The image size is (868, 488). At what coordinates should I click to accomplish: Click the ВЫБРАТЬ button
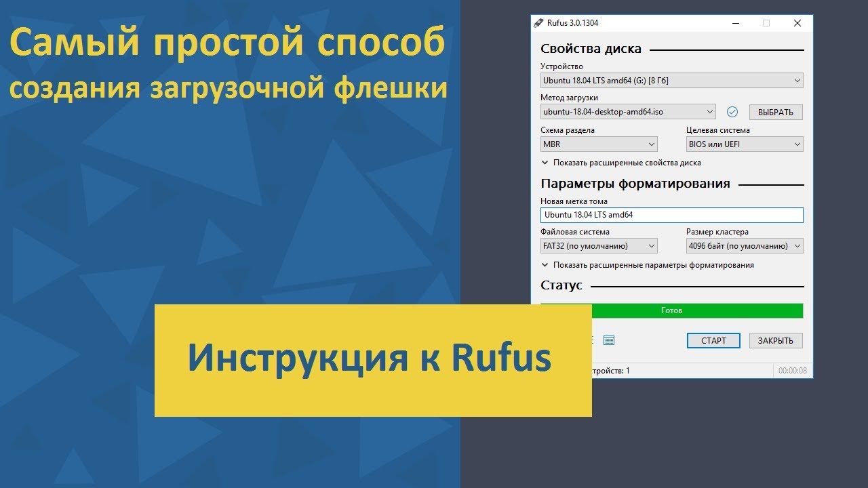[776, 112]
